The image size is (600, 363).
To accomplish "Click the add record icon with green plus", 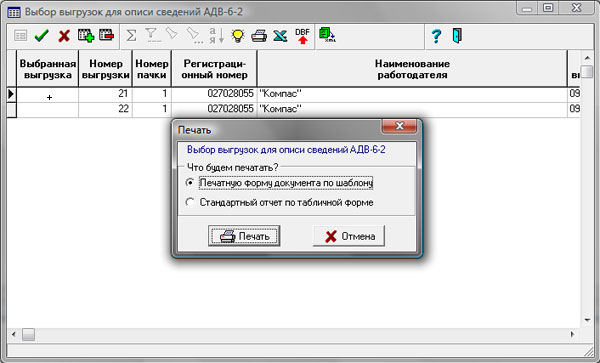I will [x=86, y=36].
